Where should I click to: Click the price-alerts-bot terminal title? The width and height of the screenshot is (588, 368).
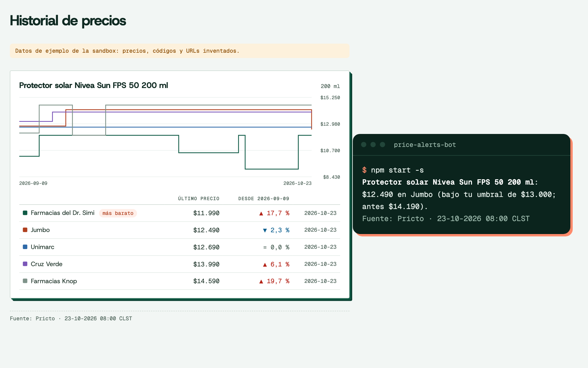pos(425,145)
